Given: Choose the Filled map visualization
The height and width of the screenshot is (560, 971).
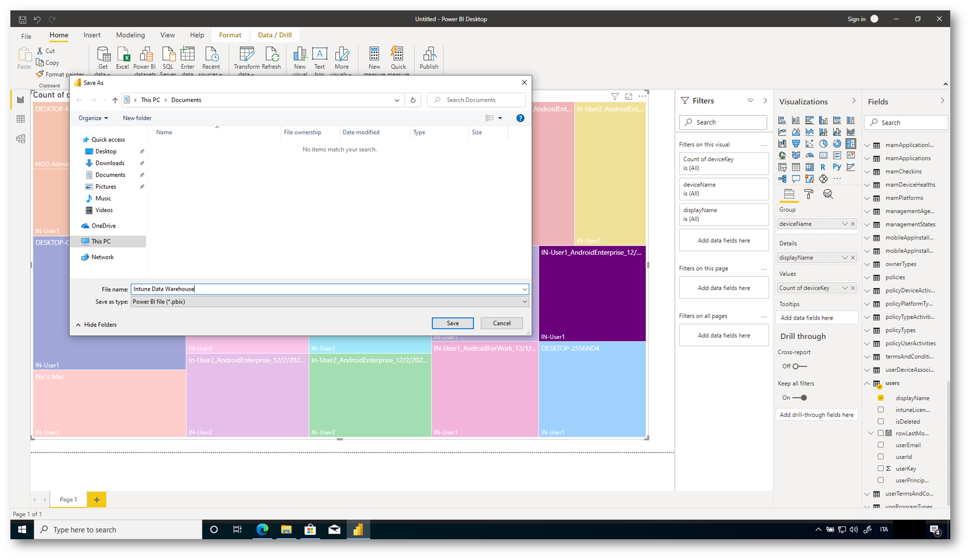Looking at the screenshot, I should click(795, 155).
